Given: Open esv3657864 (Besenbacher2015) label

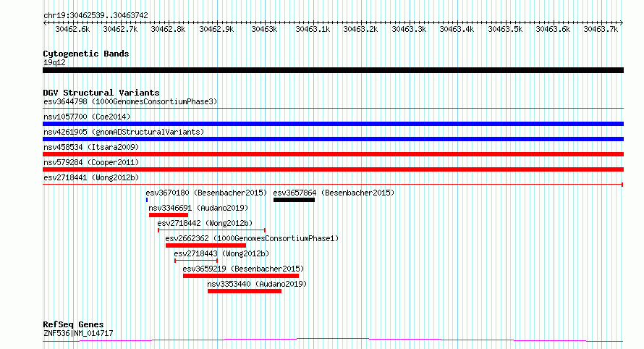Looking at the screenshot, I should pos(334,193).
